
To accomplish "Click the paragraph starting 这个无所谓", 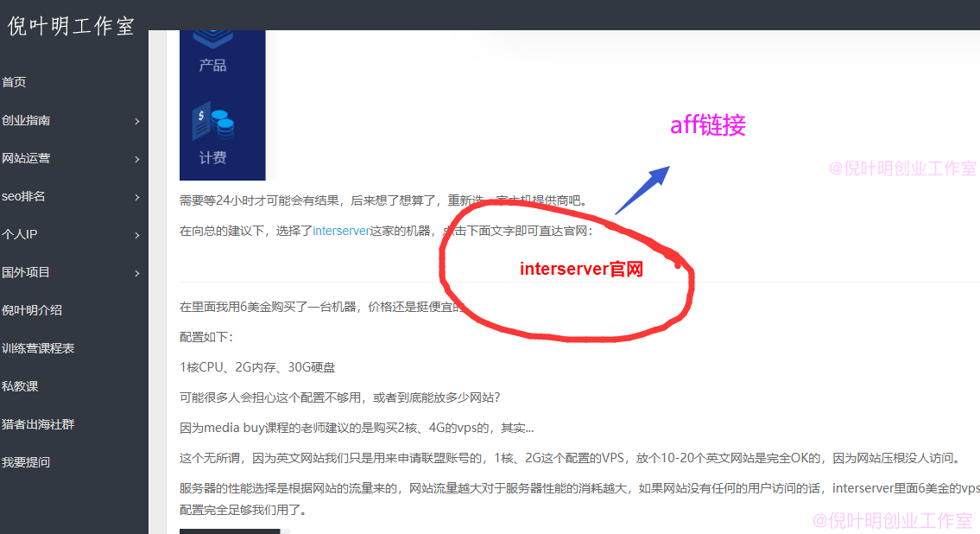I will coord(570,458).
